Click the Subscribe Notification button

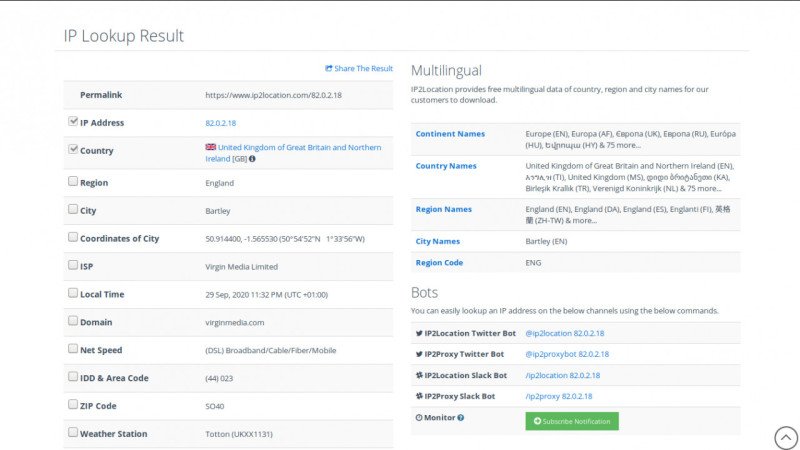click(572, 421)
